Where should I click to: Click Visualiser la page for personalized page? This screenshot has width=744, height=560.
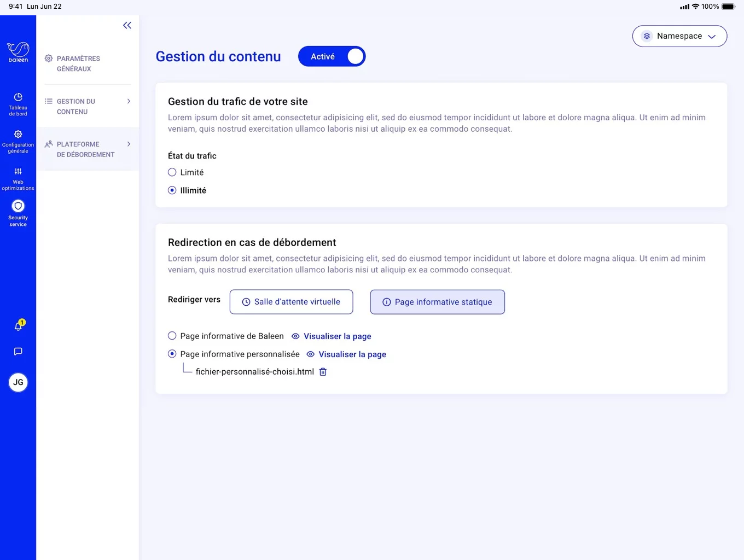click(x=352, y=354)
